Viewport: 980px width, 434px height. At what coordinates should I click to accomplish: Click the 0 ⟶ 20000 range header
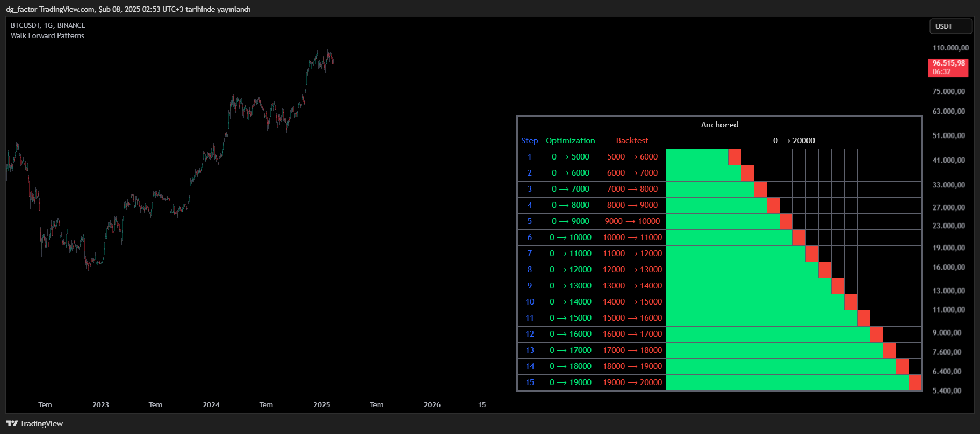pos(794,141)
